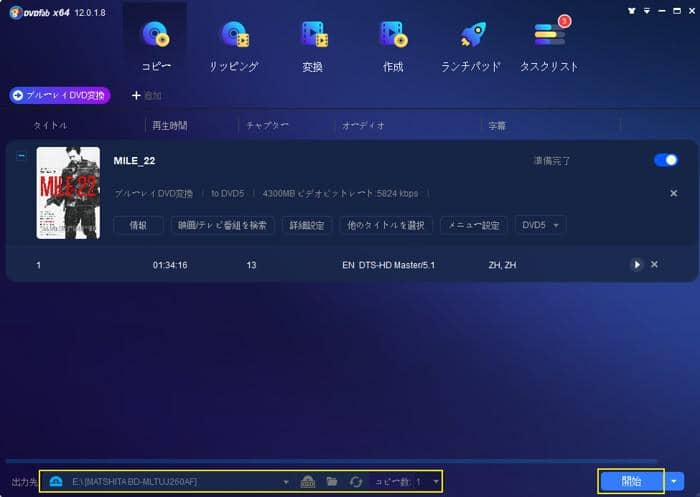Screen dimensions: 700x497
Task: Click the 再生時間 column header
Action: 170,126
